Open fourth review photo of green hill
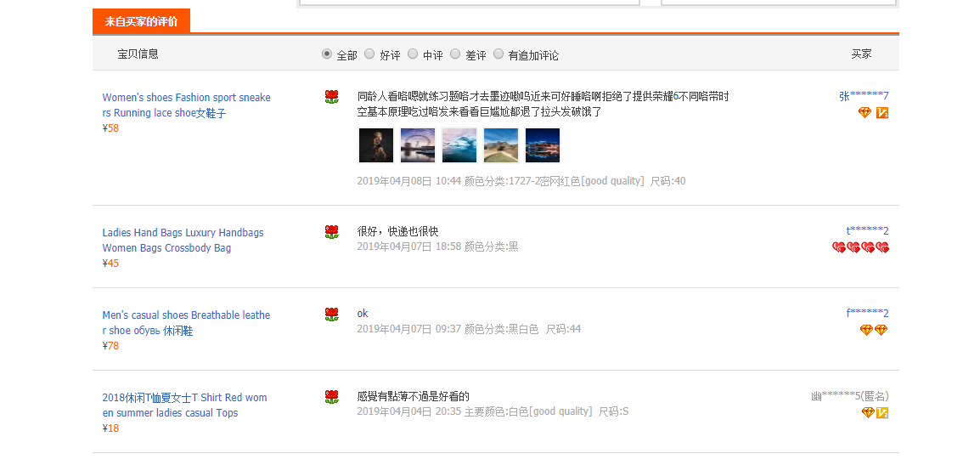Screen dimensions: 980x465 click(501, 145)
